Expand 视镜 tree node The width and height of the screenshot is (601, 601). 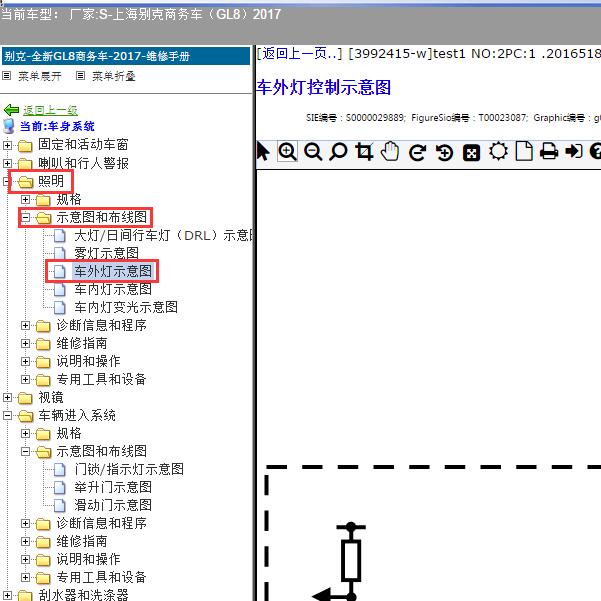click(7, 397)
